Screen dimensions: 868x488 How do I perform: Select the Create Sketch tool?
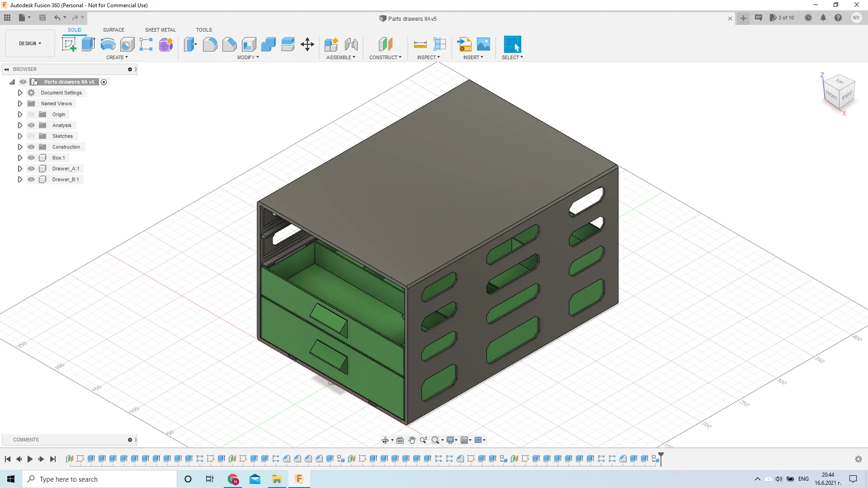coord(69,44)
